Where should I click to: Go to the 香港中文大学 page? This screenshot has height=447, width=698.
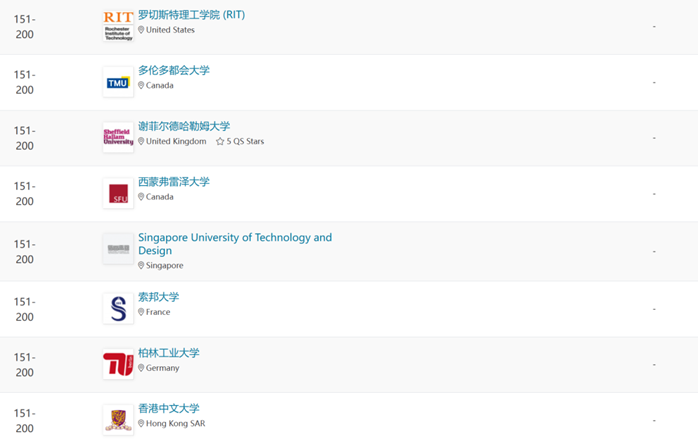pyautogui.click(x=169, y=408)
